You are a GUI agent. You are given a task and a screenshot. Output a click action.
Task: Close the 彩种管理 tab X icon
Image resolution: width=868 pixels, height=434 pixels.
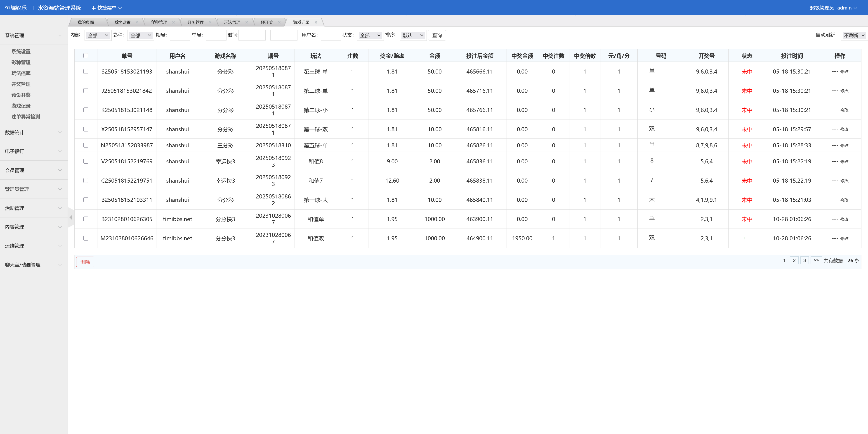coord(174,22)
